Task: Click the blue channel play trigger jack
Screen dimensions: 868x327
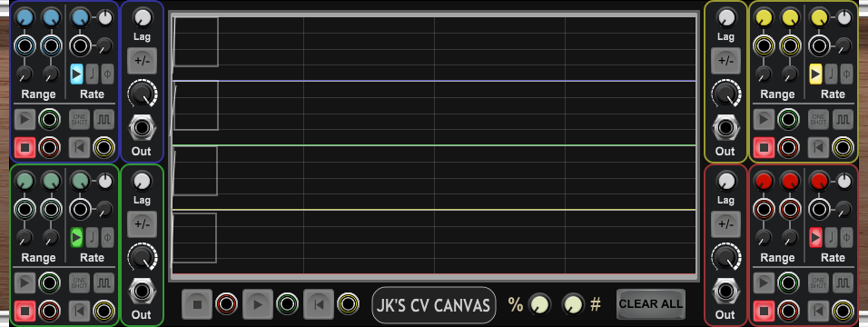Action: coord(49,119)
